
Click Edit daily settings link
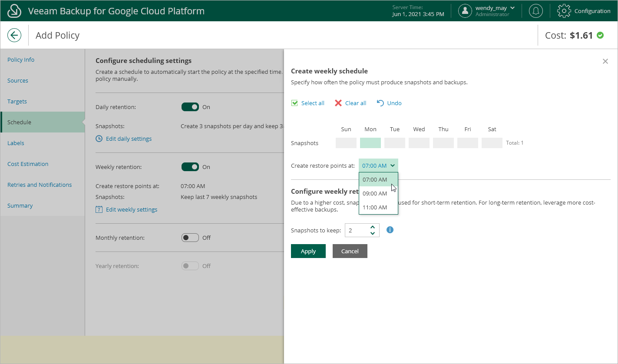tap(129, 139)
